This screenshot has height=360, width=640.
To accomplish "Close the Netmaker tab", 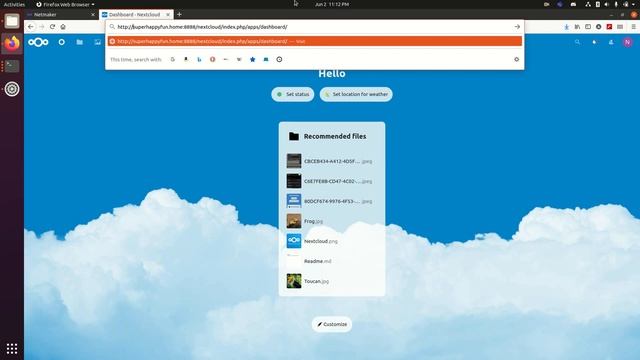I will click(93, 14).
